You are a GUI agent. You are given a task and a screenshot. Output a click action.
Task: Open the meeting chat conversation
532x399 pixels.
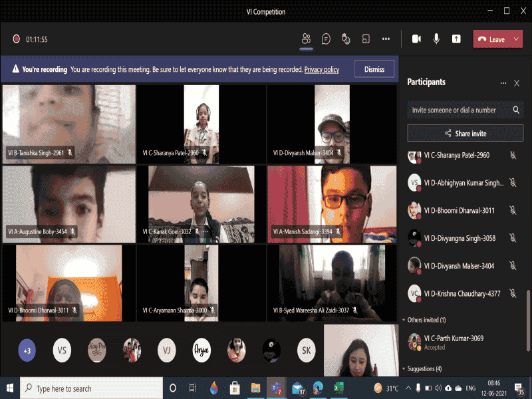pos(326,39)
